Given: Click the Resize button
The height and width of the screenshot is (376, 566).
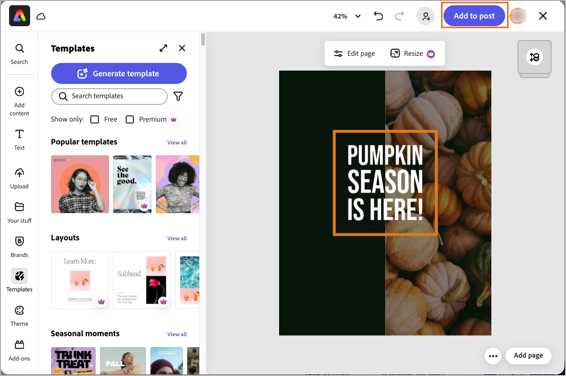Looking at the screenshot, I should 413,53.
